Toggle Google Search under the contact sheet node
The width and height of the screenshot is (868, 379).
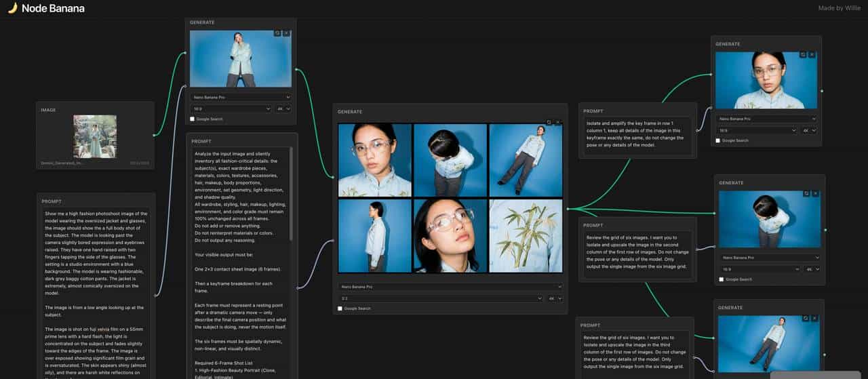[340, 308]
